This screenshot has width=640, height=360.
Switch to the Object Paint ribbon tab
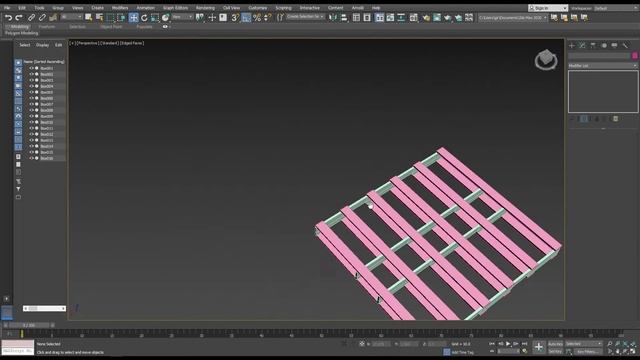[111, 27]
